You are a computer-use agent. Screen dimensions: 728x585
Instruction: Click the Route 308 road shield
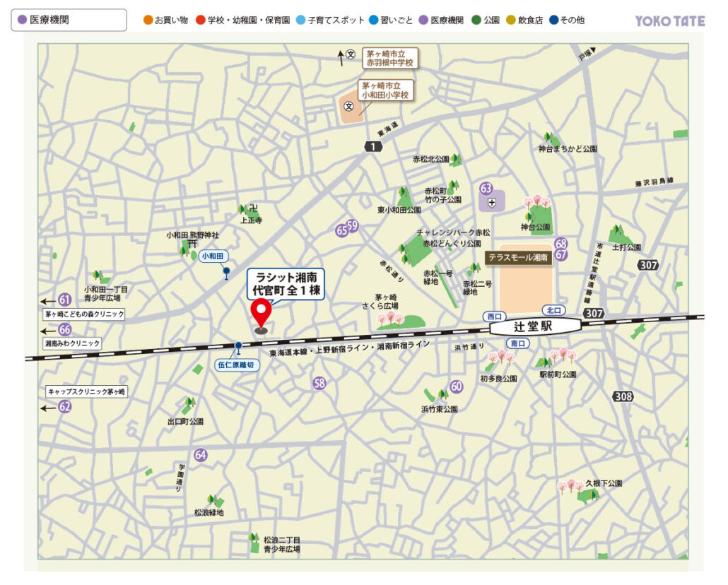click(x=623, y=396)
